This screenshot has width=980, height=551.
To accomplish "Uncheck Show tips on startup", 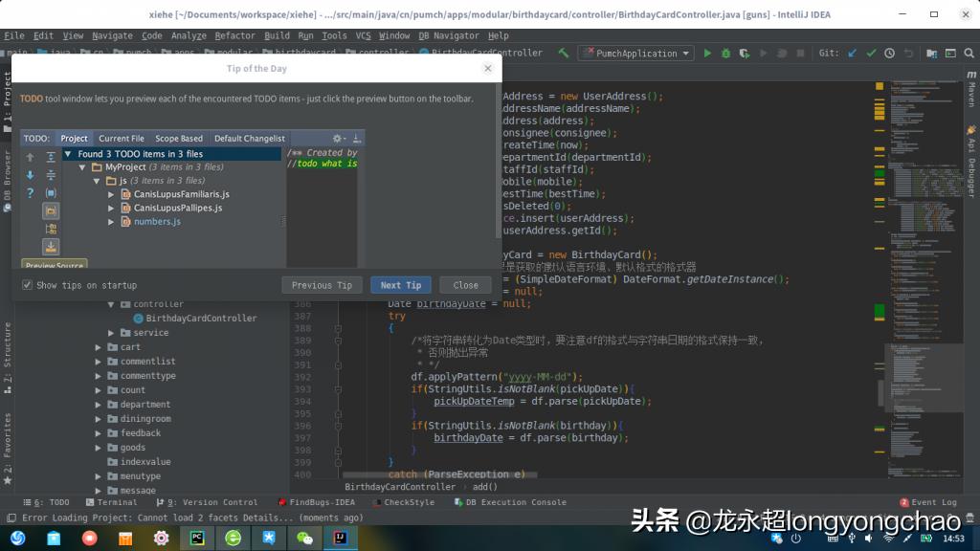I will [x=29, y=284].
